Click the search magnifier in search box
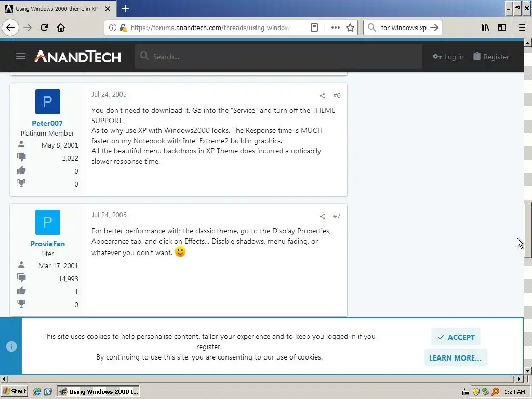532x399 pixels. (x=372, y=28)
